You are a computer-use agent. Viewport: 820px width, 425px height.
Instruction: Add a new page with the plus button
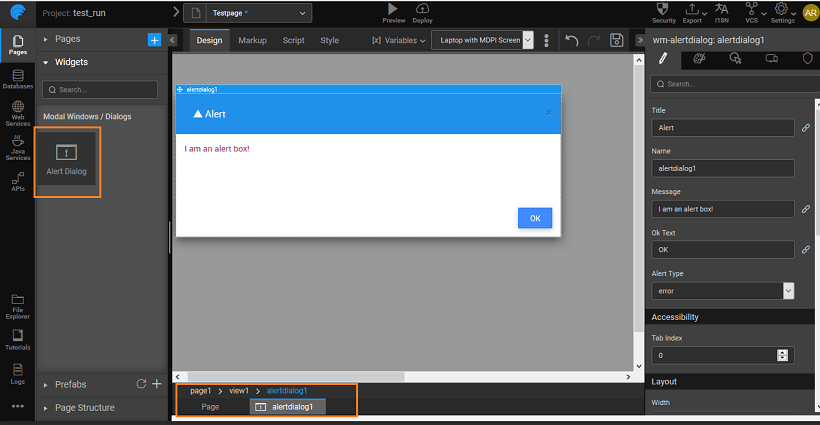154,39
